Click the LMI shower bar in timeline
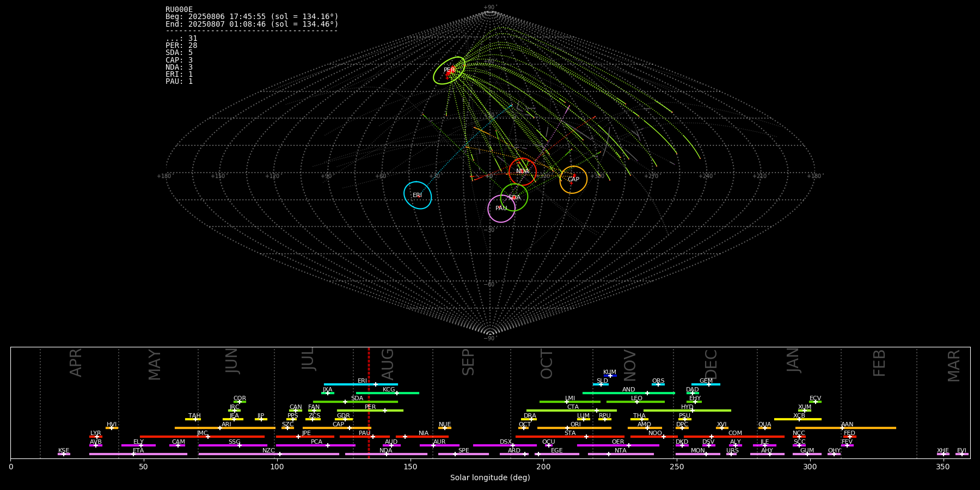The height and width of the screenshot is (490, 980). (570, 402)
